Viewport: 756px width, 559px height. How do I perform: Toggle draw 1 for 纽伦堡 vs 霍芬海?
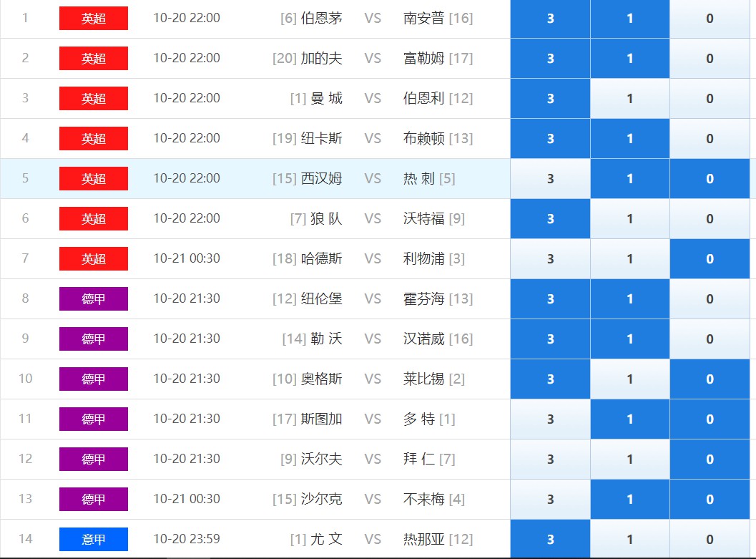[629, 298]
